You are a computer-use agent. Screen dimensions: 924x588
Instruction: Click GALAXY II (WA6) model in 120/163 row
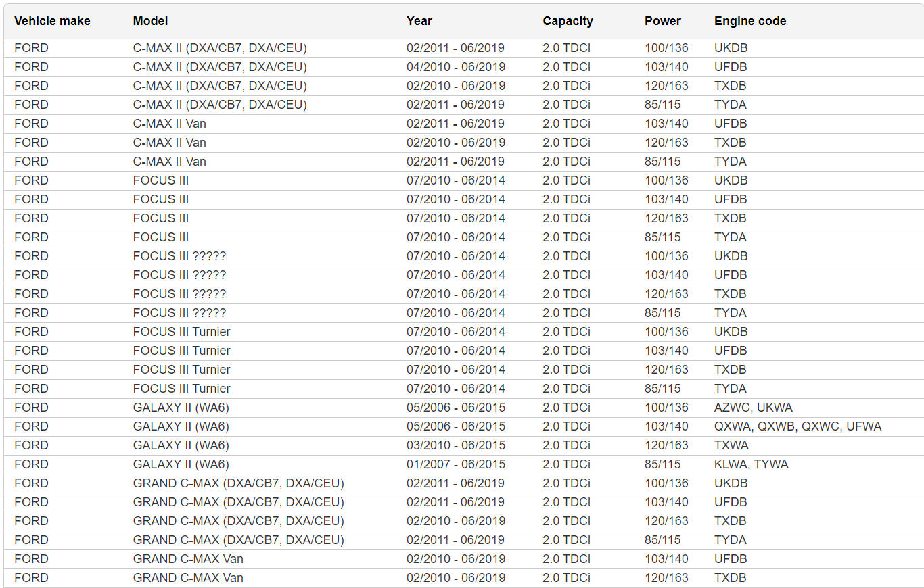click(181, 445)
